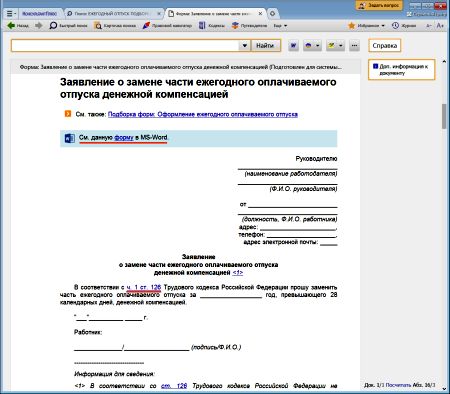Go back with the green Назад arrow

point(18,26)
